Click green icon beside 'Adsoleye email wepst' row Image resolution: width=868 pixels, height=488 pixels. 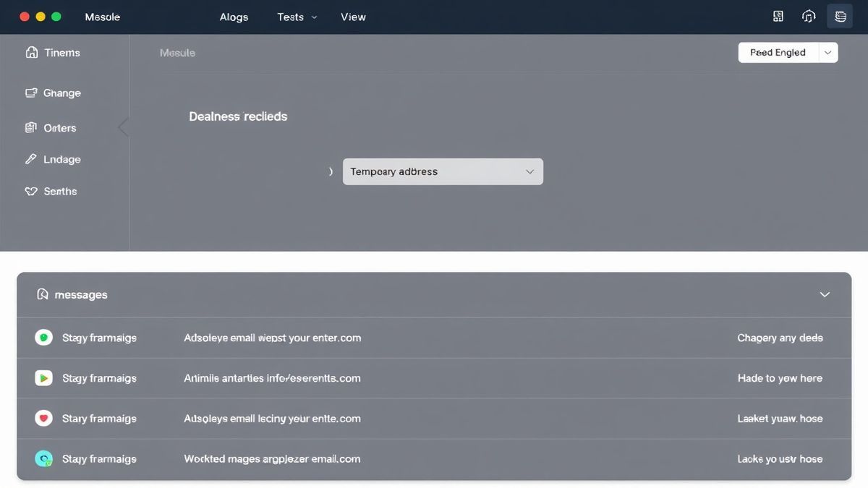pos(43,338)
